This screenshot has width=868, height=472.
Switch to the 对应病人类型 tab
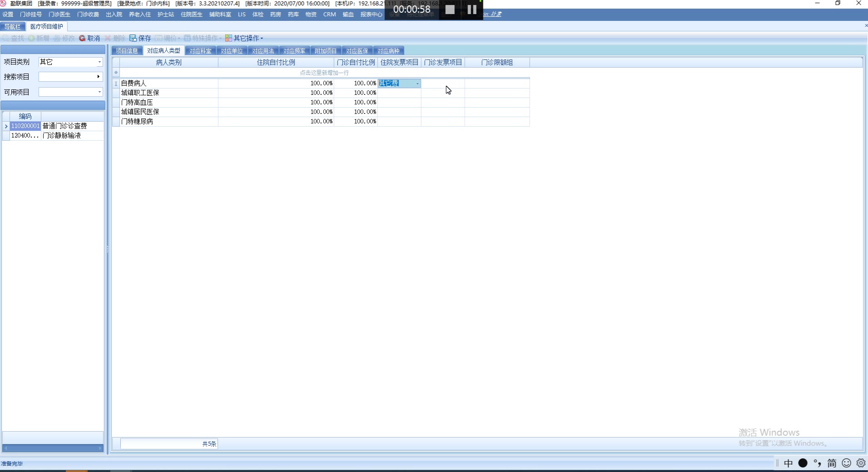coord(163,51)
